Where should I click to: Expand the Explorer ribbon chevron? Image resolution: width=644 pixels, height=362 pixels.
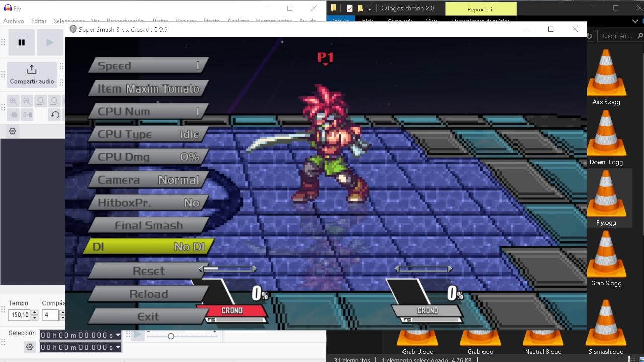(635, 21)
